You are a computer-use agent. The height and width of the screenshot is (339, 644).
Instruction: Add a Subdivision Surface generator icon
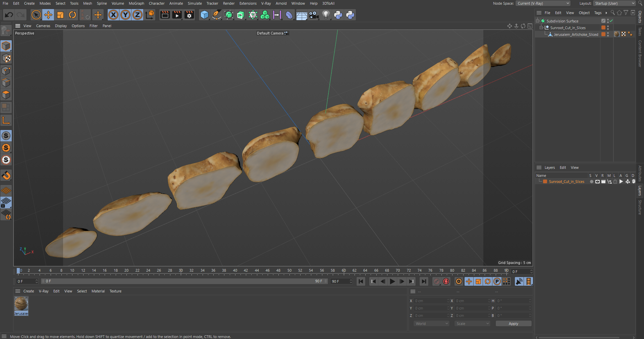coord(229,15)
